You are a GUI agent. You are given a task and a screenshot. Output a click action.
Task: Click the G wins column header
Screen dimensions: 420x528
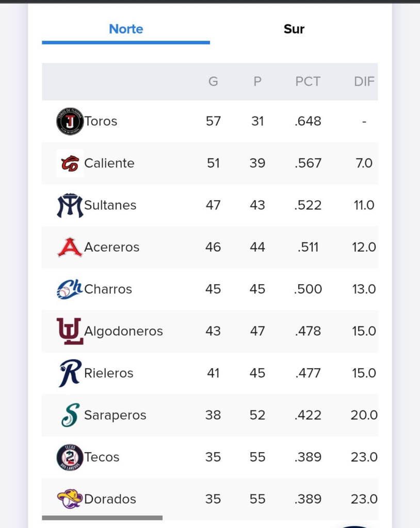[x=213, y=81]
